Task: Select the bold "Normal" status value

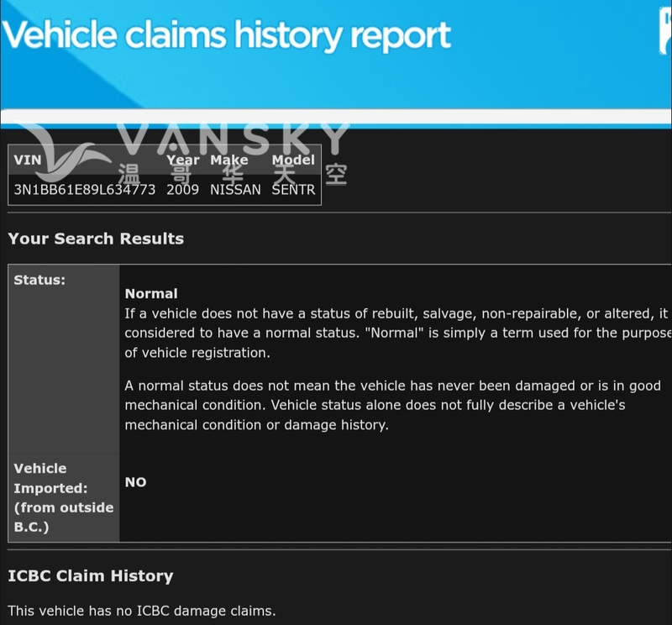Action: pos(151,294)
